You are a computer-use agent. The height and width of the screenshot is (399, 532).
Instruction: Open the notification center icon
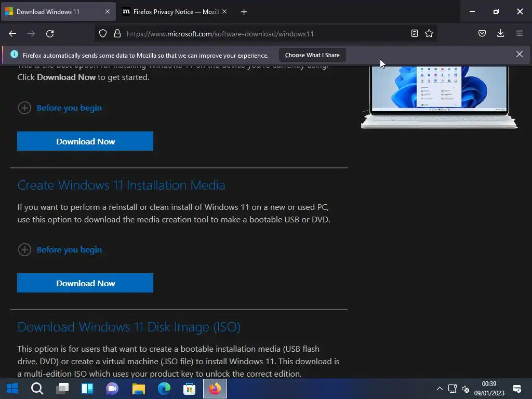517,389
